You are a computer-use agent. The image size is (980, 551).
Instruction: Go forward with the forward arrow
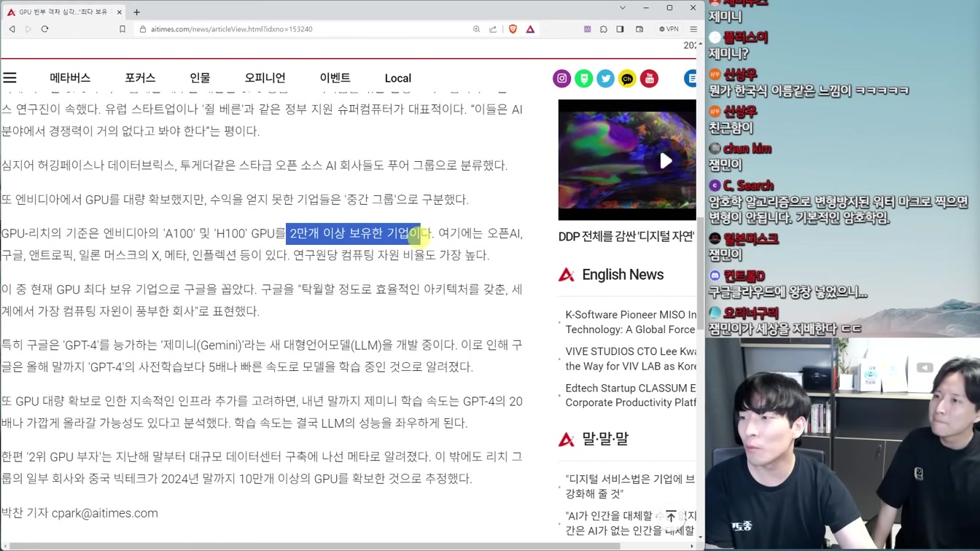coord(28,29)
